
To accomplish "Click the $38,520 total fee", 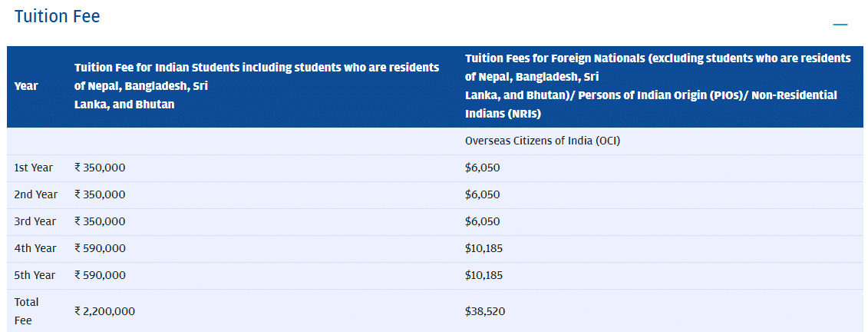I will tap(485, 311).
